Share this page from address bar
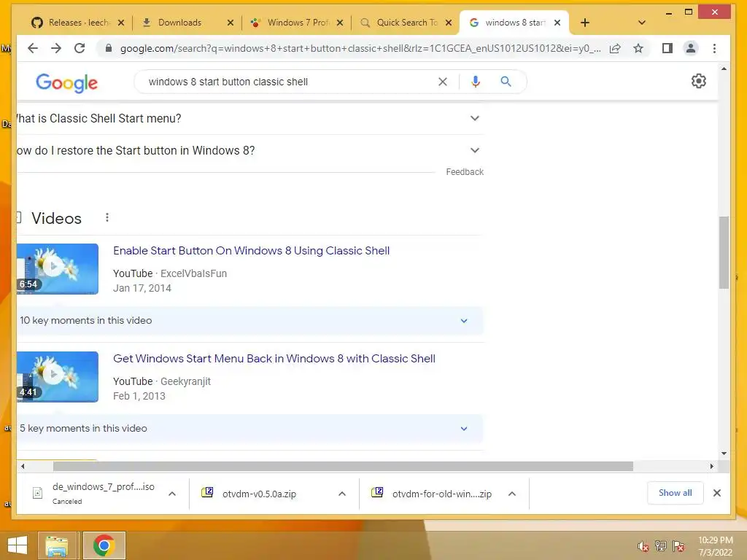747x560 pixels. click(615, 48)
